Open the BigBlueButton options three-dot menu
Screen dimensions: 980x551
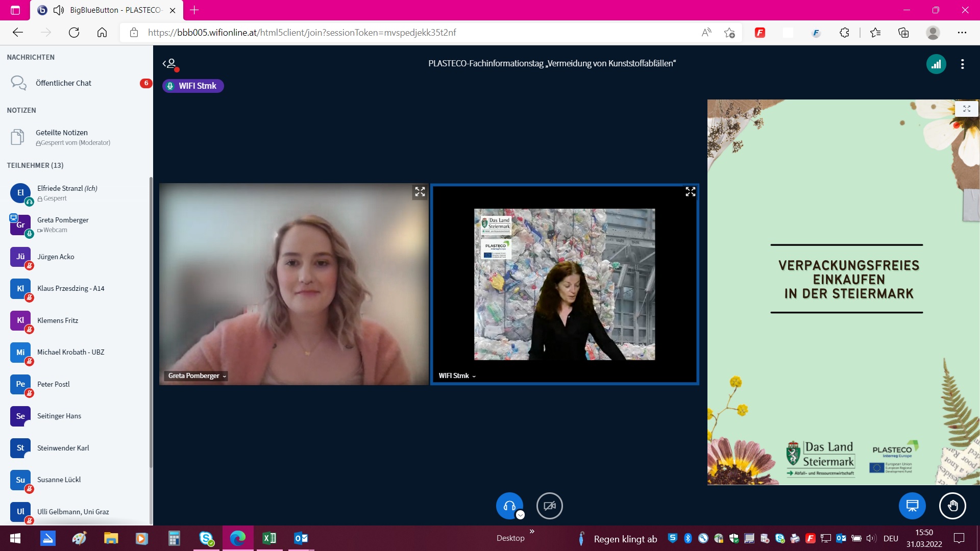coord(962,64)
